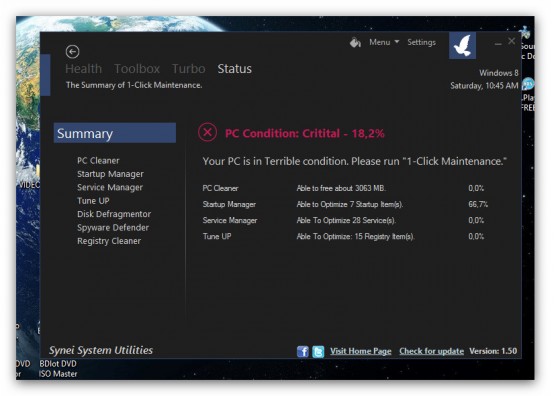
Task: Click 'Able to Optimize 7 Startup Item(s).' text
Action: click(350, 204)
